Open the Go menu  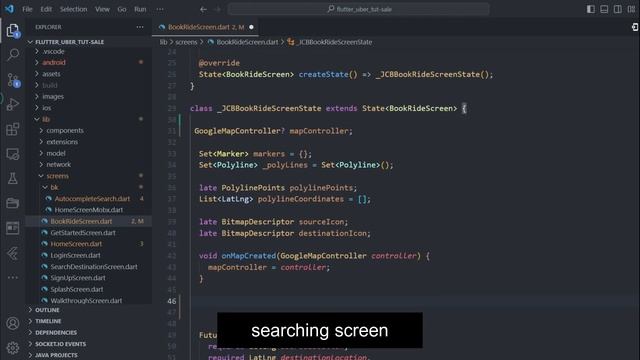tap(122, 9)
